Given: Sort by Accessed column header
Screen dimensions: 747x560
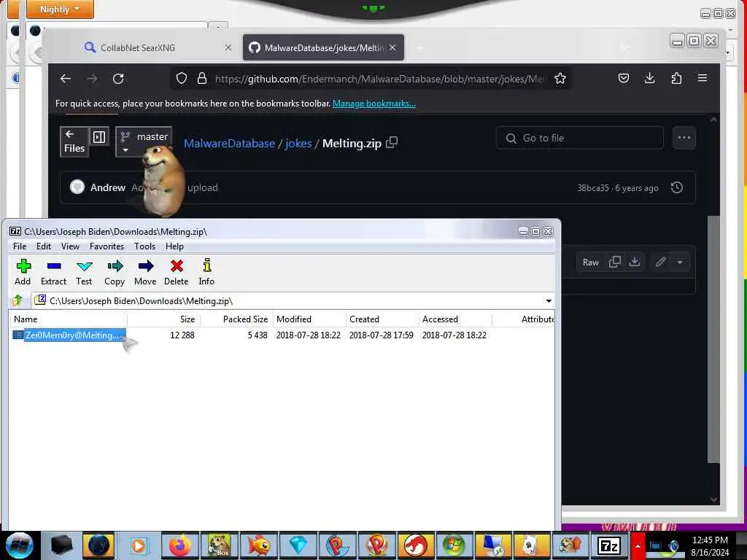Looking at the screenshot, I should coord(455,319).
